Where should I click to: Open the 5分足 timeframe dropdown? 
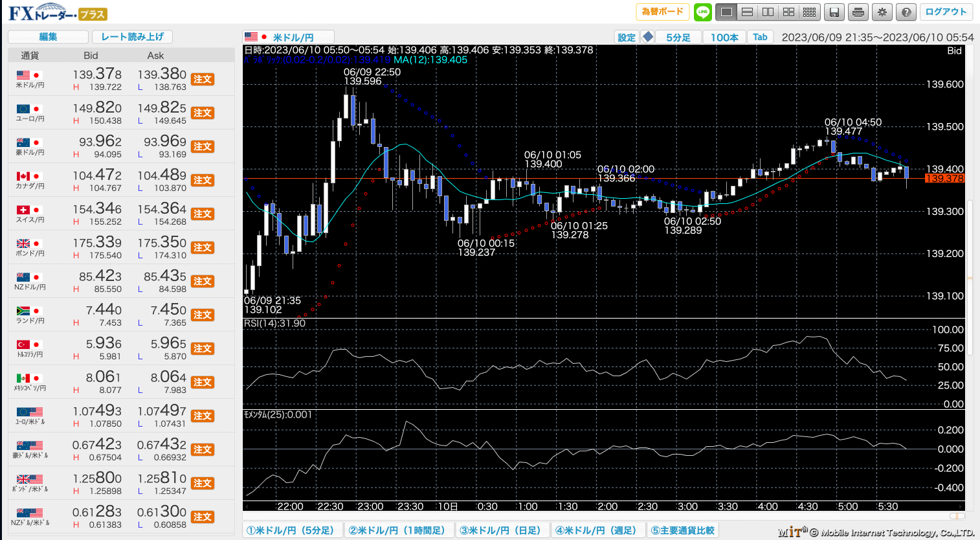click(678, 38)
